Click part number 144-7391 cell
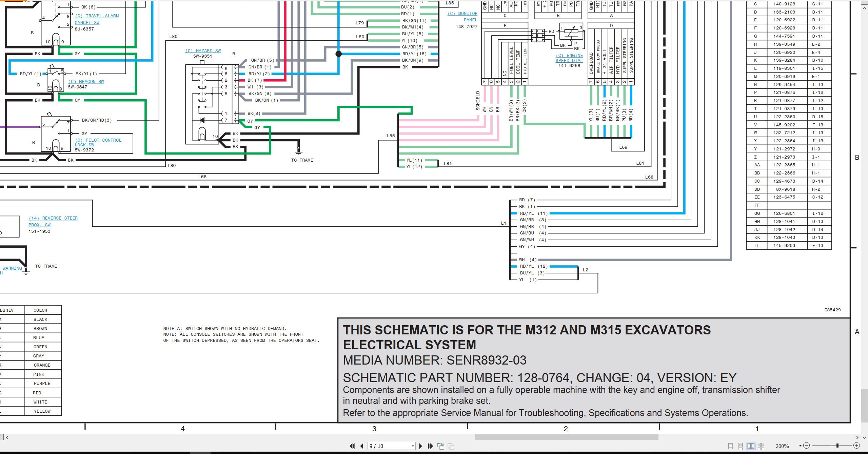 click(x=784, y=36)
